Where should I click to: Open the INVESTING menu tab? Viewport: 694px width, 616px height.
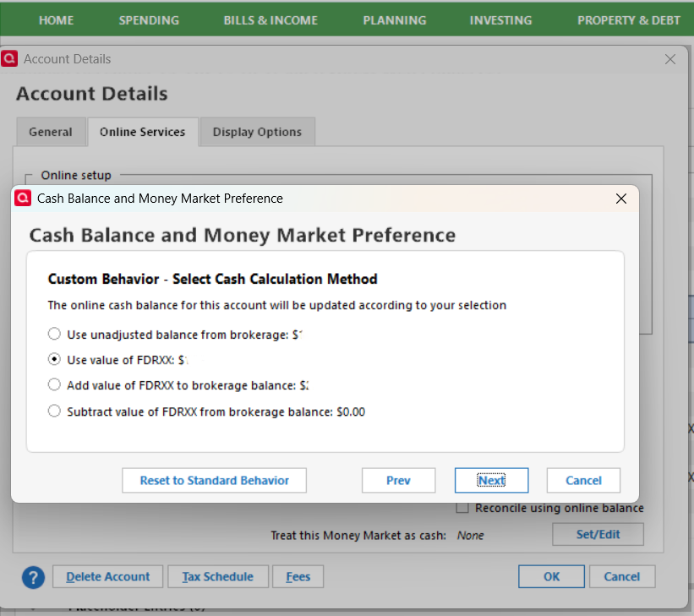[500, 20]
